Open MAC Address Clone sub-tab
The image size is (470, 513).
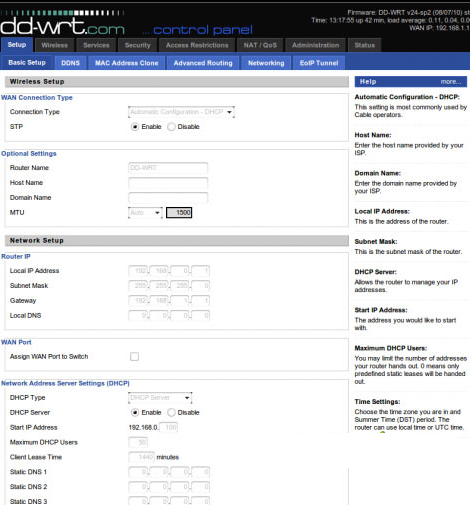pyautogui.click(x=127, y=63)
